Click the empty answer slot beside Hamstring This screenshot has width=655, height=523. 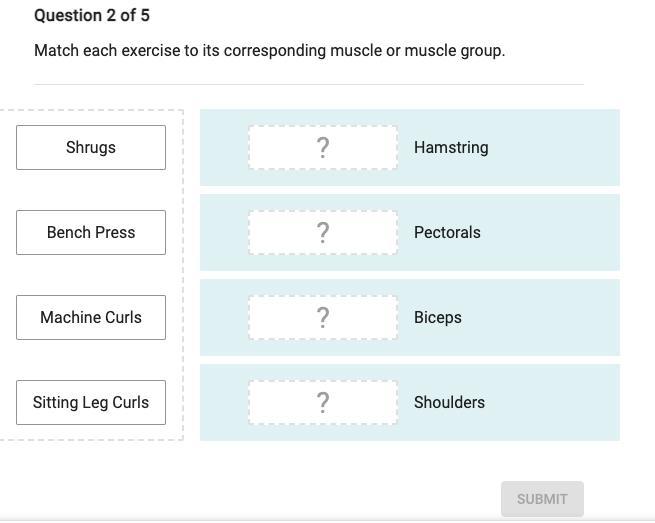click(x=323, y=147)
